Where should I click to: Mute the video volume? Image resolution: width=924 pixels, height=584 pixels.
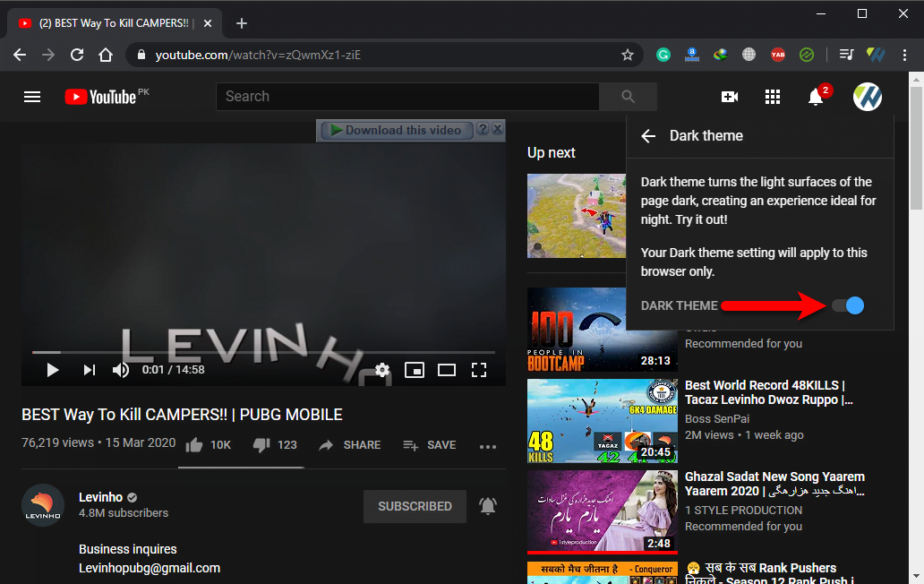point(121,370)
